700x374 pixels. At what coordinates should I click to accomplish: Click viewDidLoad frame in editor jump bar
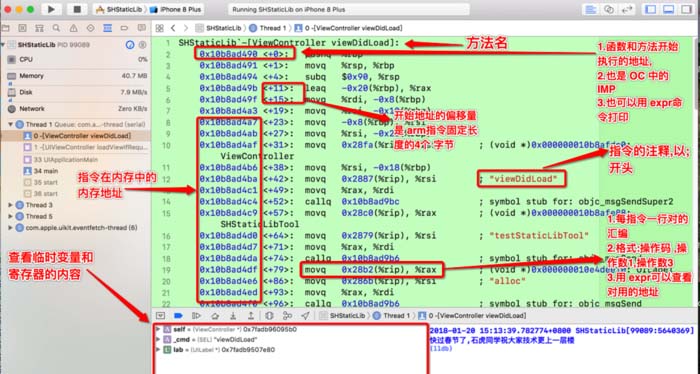coord(349,28)
